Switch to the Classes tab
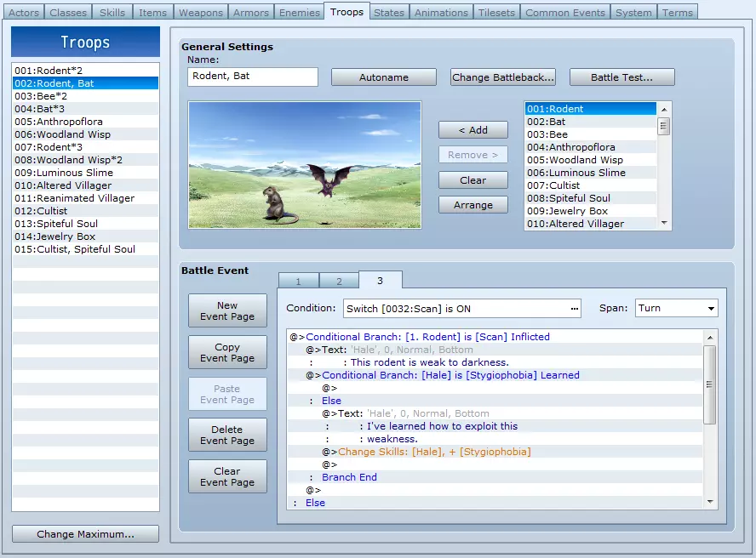 68,13
